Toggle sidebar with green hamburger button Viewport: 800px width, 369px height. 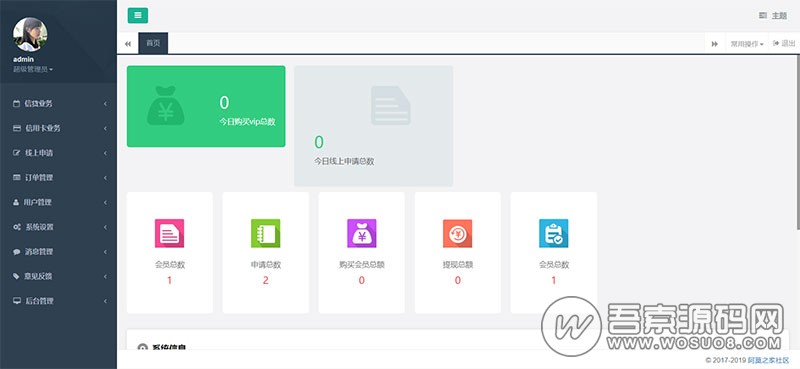(138, 15)
